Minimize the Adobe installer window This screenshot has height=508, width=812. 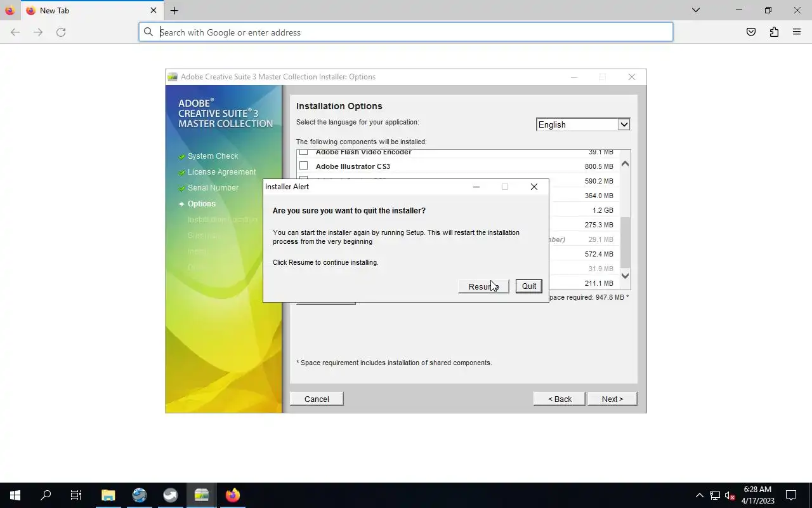[574, 77]
